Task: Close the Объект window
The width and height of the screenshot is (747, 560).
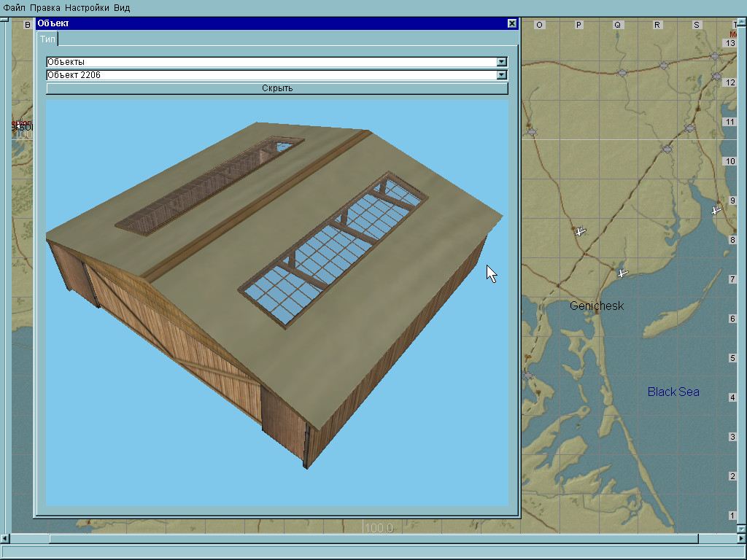Action: coord(511,23)
